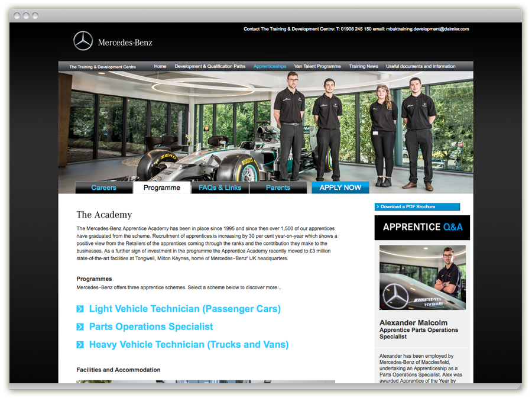
Task: Select the Programme tab
Action: coord(162,187)
